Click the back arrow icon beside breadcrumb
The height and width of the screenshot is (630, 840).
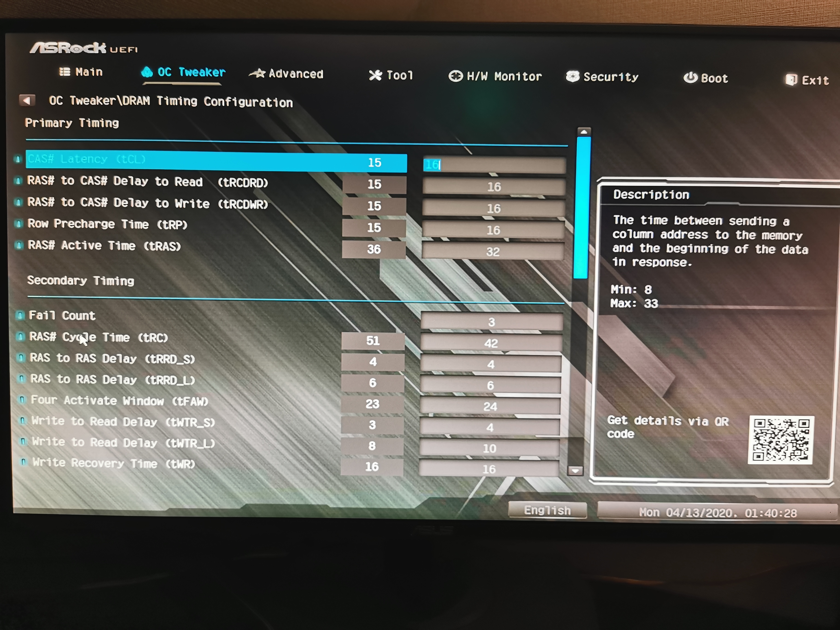[27, 100]
